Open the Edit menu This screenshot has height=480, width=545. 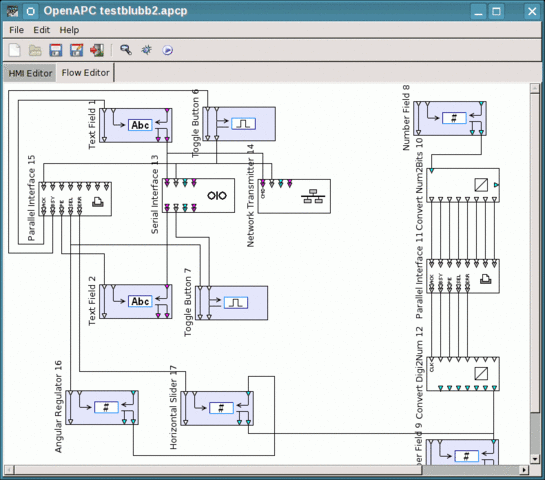[x=41, y=30]
